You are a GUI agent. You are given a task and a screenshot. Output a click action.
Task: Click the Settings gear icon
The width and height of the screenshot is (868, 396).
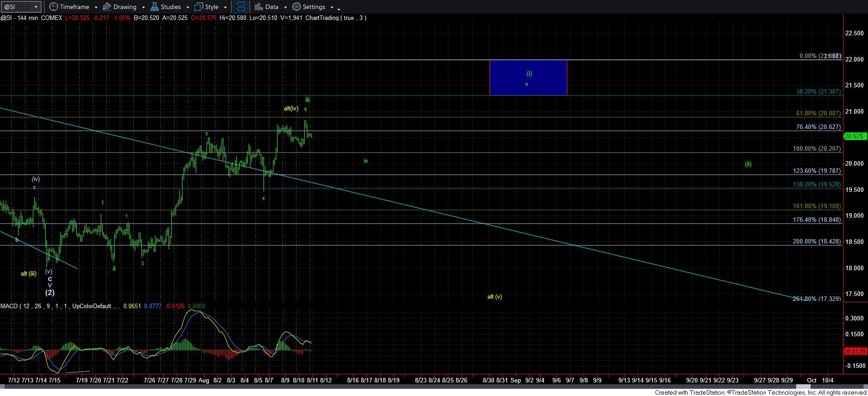click(x=297, y=7)
